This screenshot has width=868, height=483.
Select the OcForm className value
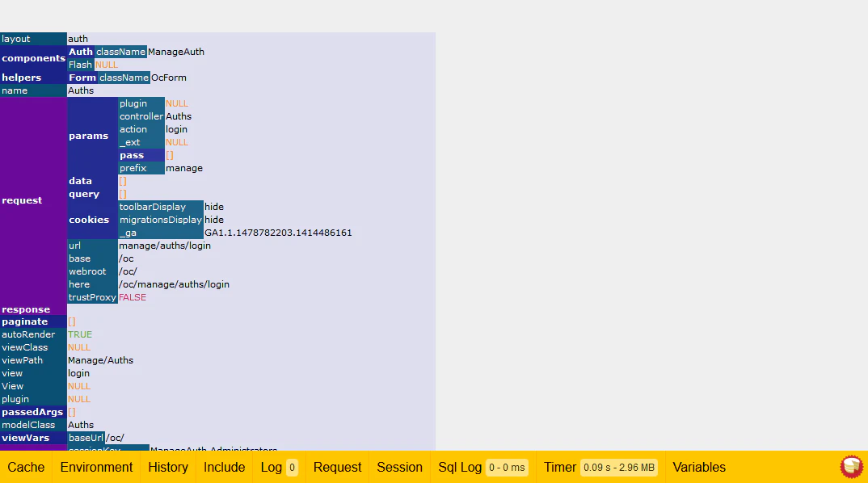[169, 78]
